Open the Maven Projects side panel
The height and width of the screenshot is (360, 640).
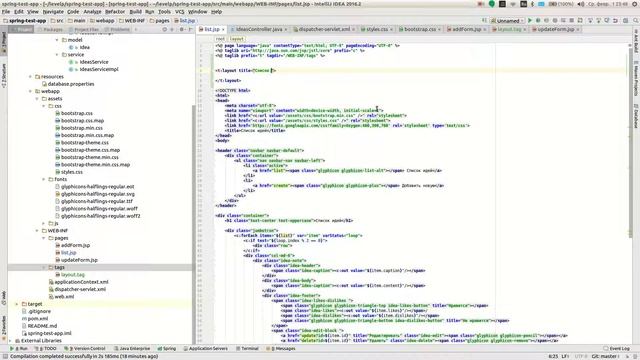(636, 79)
